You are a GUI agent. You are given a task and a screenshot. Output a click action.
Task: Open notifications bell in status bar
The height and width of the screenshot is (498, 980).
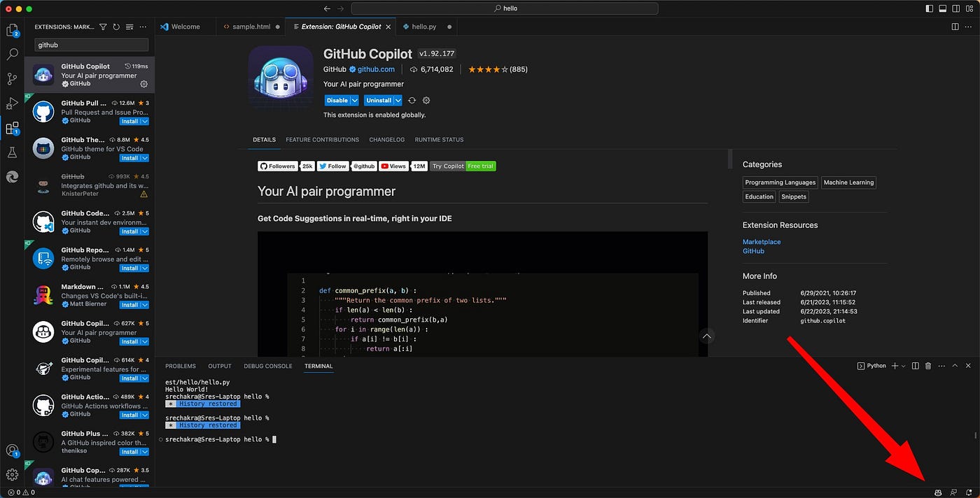click(969, 492)
